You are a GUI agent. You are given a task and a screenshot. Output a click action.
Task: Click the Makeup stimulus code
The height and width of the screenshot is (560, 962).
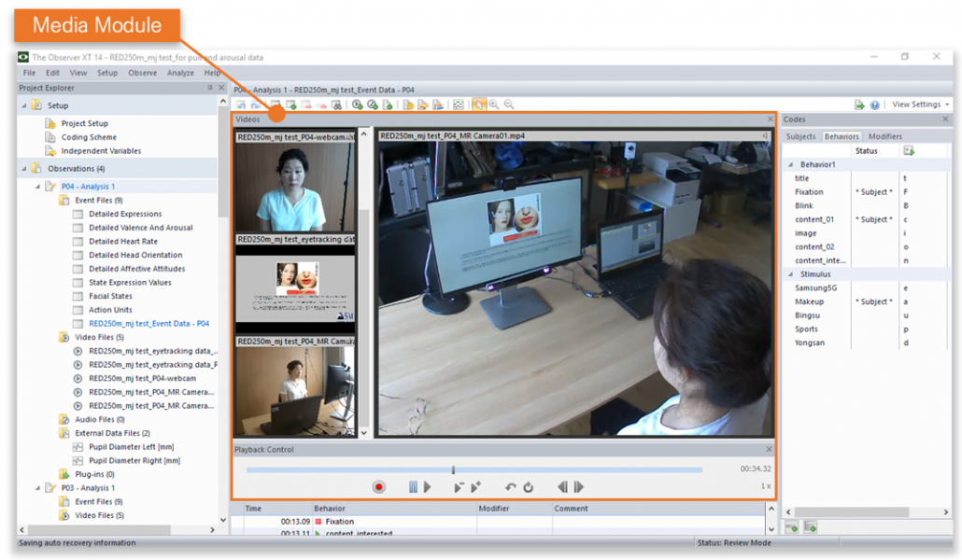pyautogui.click(x=809, y=301)
